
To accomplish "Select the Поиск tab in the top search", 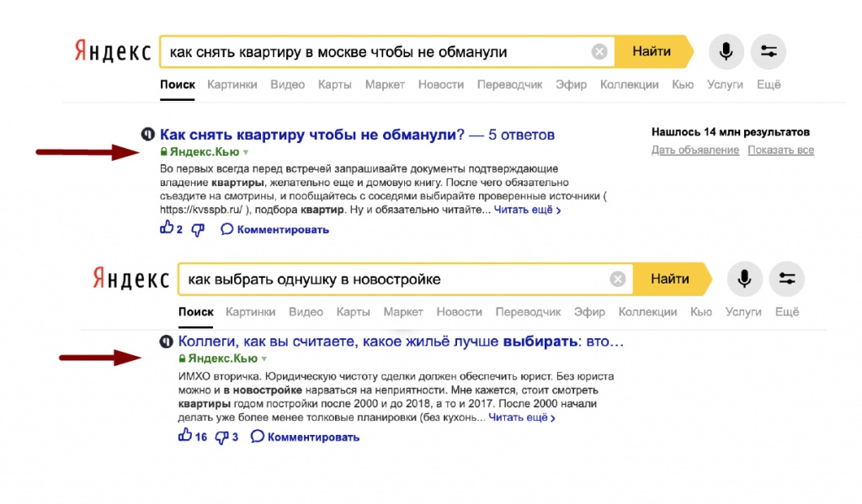I will coord(178,85).
